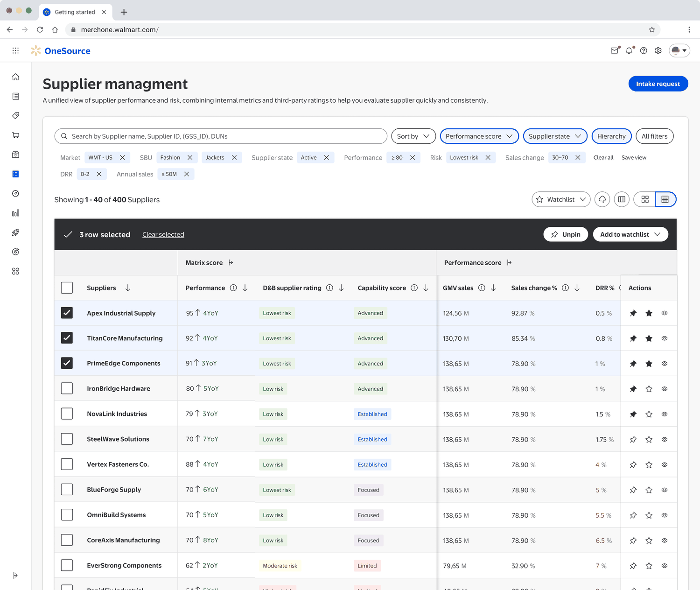The width and height of the screenshot is (700, 590).
Task: Remove TitanCore Manufacturing star from watchlist
Action: click(x=649, y=338)
